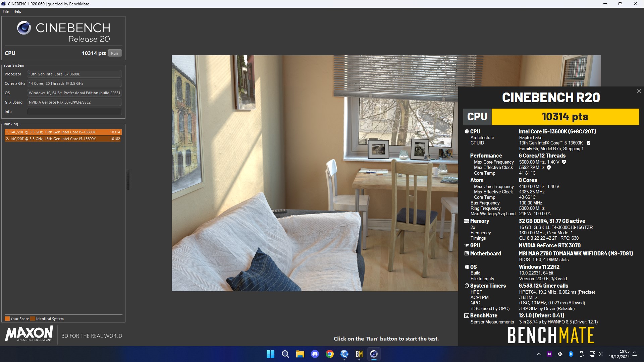644x362 pixels.
Task: Open the File menu
Action: [6, 11]
